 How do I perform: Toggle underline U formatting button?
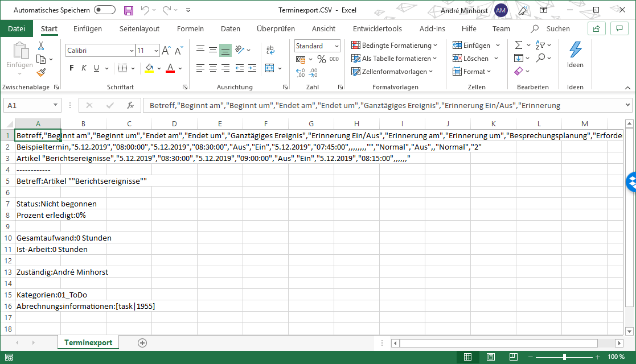click(x=96, y=68)
